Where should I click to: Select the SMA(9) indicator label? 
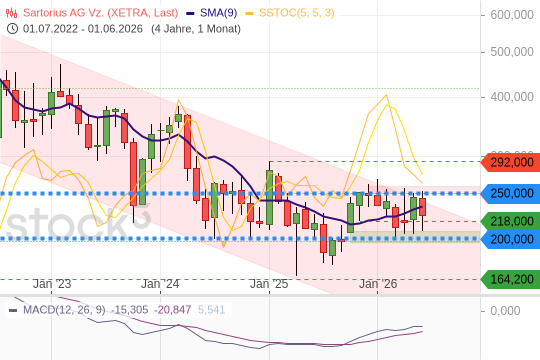(x=219, y=13)
